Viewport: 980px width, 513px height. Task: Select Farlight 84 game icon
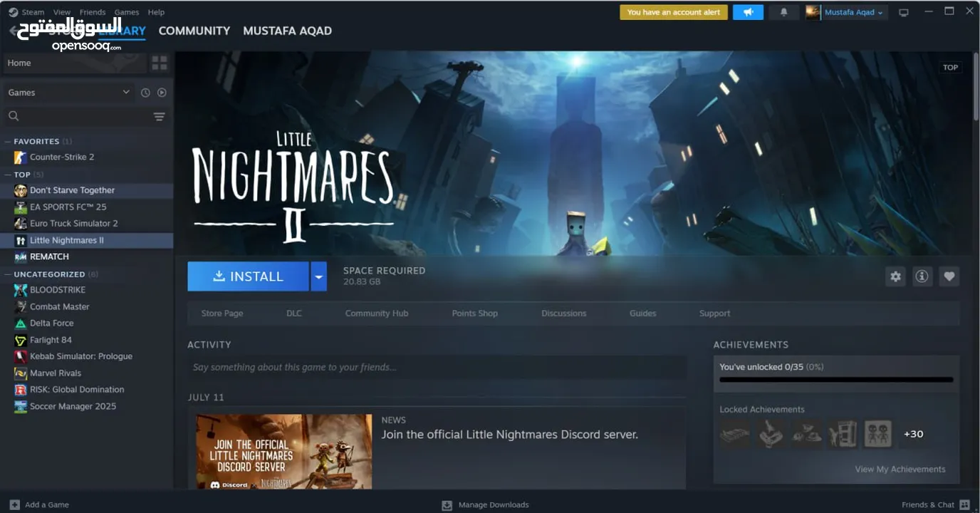(21, 340)
